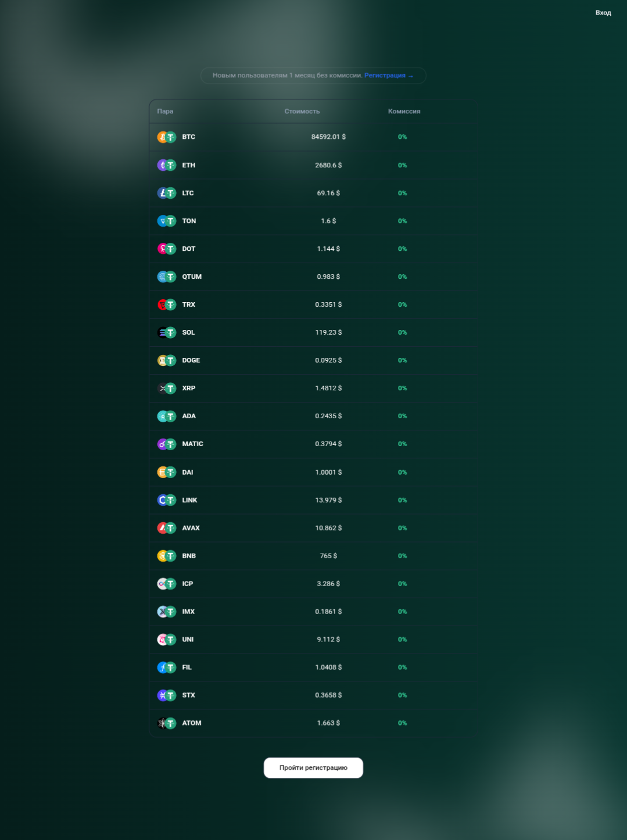Select the UNI pair icon

click(x=166, y=640)
